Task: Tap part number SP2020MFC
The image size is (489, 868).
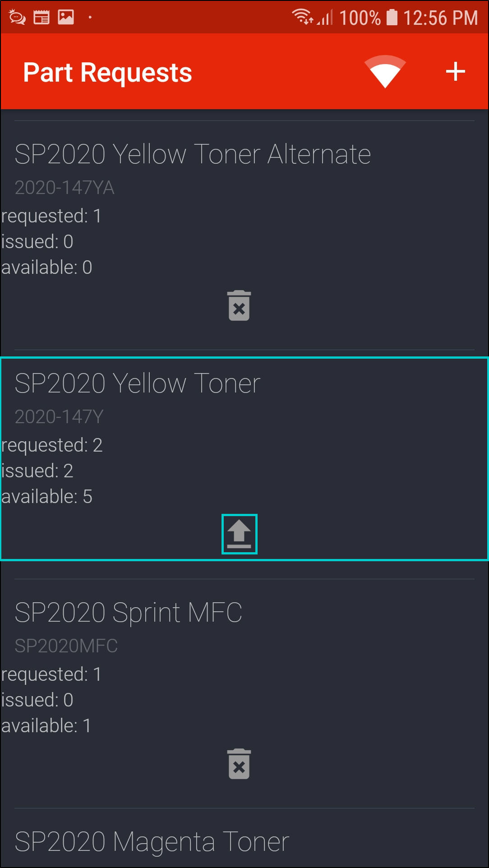Action: [66, 646]
